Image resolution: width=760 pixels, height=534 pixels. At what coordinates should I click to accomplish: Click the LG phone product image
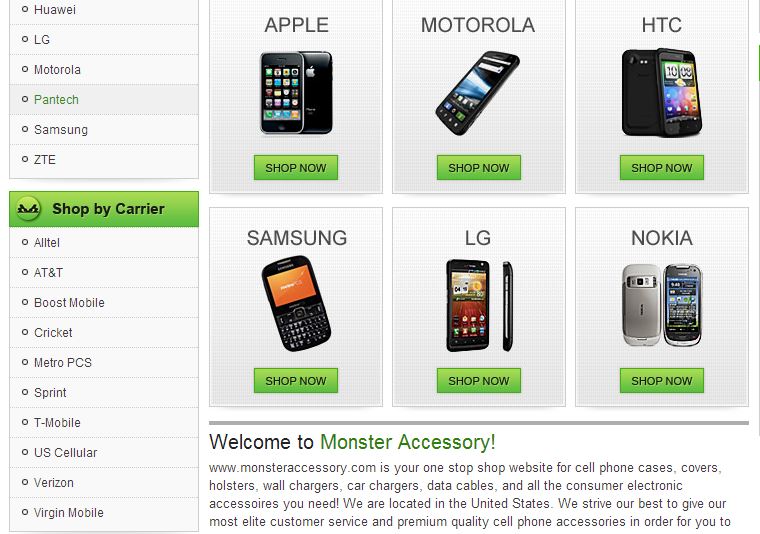point(479,305)
